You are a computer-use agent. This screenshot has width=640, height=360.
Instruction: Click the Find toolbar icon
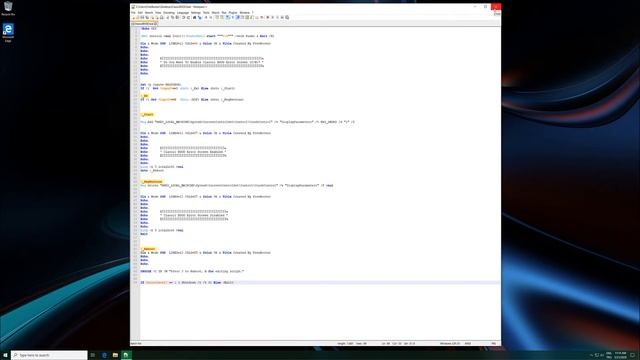click(194, 18)
